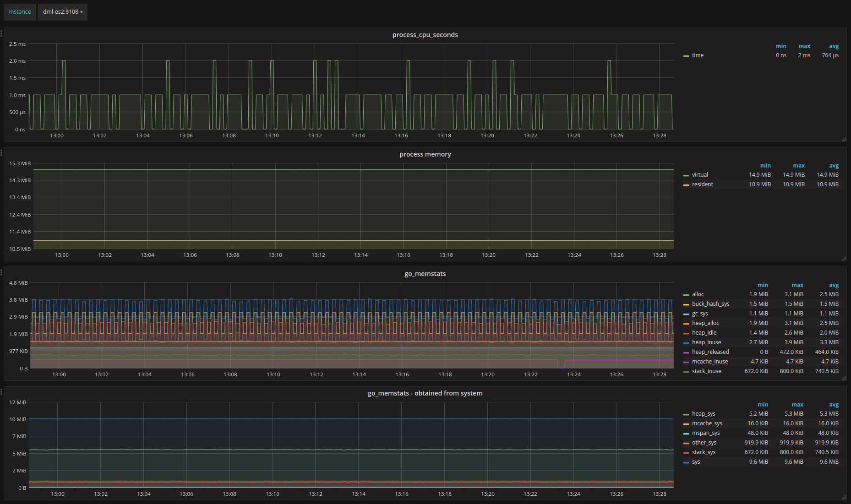The height and width of the screenshot is (504, 851).
Task: Sort process memory legend by avg column
Action: [834, 166]
